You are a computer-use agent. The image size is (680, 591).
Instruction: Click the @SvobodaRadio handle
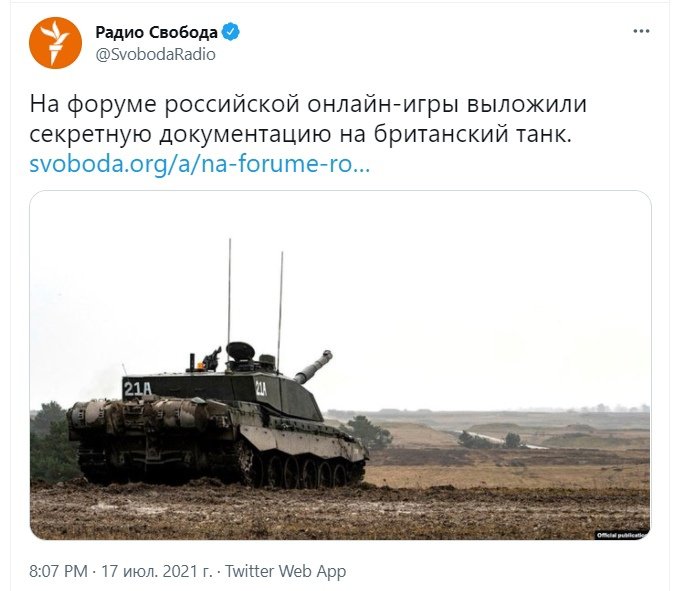(155, 54)
